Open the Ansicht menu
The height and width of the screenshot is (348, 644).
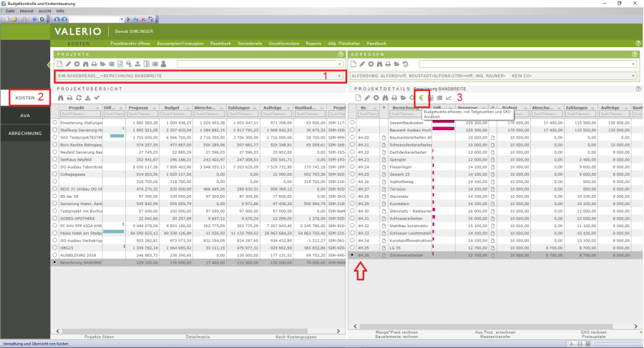click(x=44, y=12)
